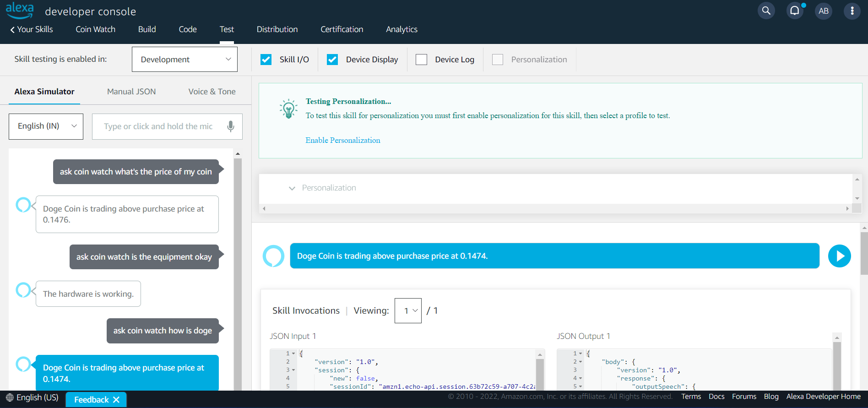
Task: Fold line 1 in JSON Input
Action: tap(293, 354)
